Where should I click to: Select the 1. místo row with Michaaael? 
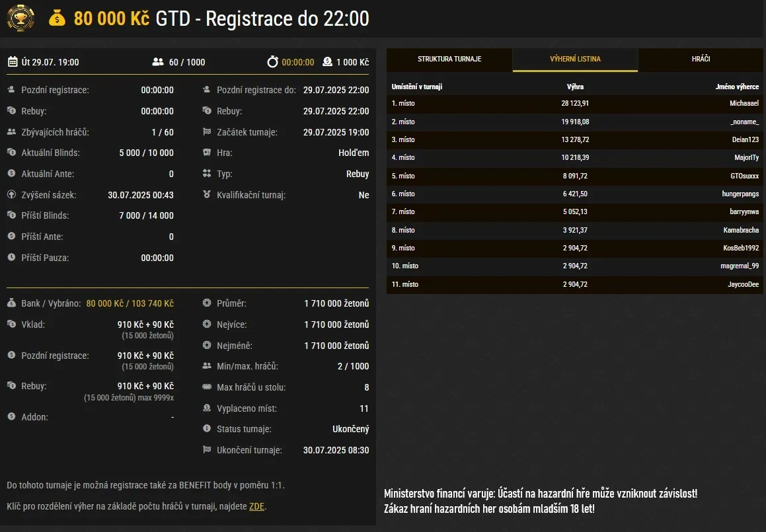point(574,104)
